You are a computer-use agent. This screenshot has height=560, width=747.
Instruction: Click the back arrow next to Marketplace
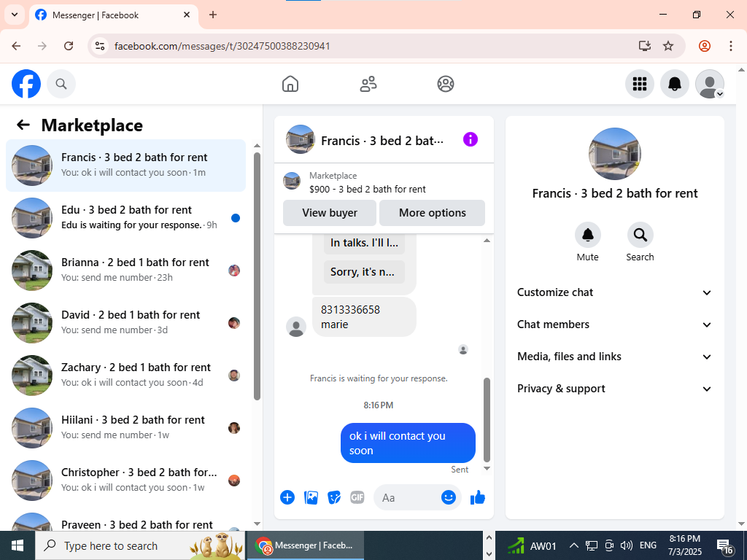coord(23,125)
